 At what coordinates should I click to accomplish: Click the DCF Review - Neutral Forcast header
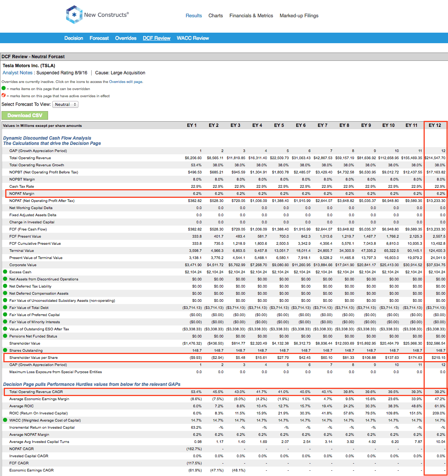[33, 57]
